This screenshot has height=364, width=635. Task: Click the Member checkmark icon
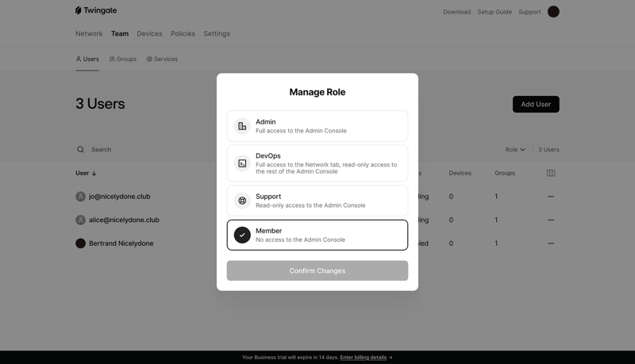242,235
